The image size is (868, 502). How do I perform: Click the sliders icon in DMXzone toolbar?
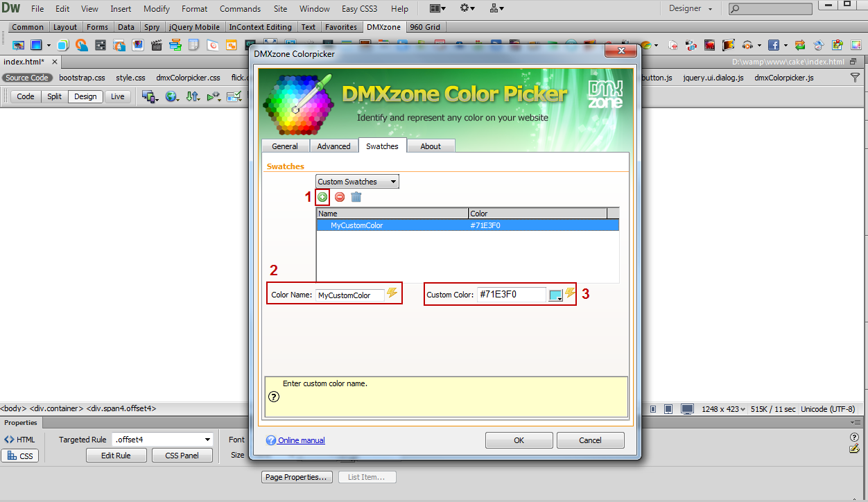pyautogui.click(x=101, y=45)
